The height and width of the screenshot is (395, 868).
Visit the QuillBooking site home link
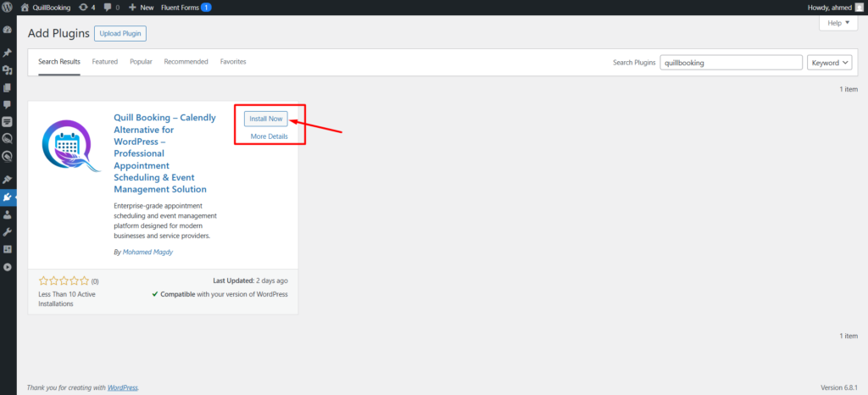[46, 8]
